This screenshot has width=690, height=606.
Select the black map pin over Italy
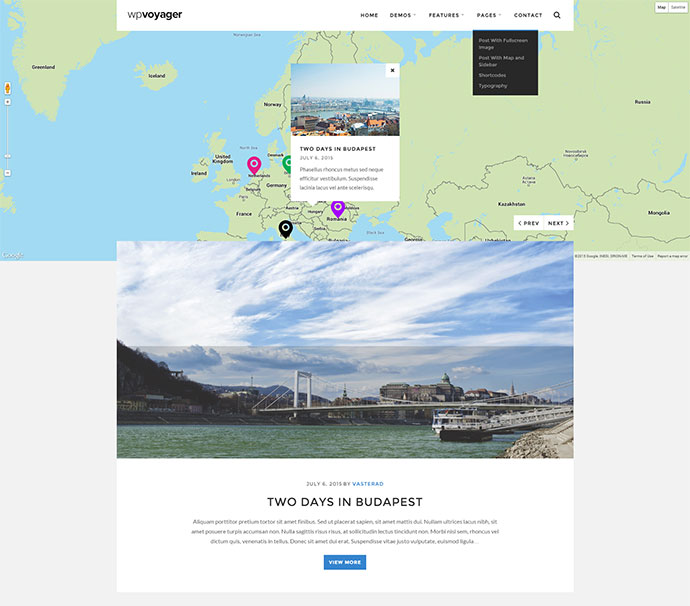click(x=286, y=229)
